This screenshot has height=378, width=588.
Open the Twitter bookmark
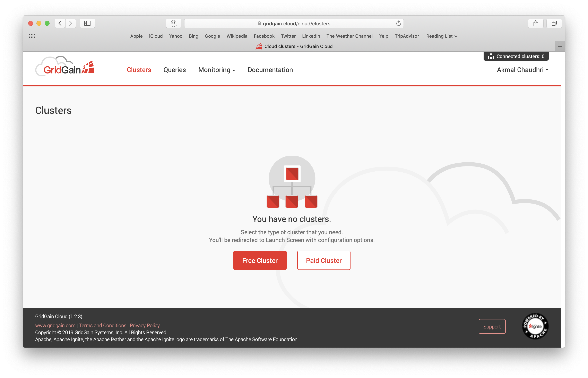click(x=288, y=36)
